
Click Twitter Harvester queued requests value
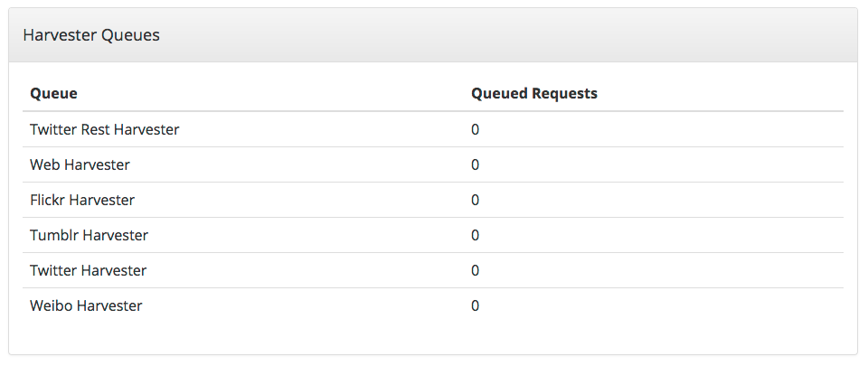[475, 270]
